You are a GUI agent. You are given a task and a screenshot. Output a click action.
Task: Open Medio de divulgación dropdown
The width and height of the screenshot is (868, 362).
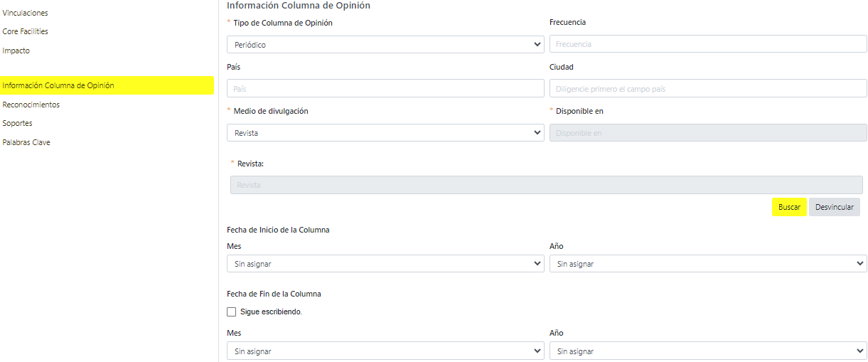coord(385,133)
